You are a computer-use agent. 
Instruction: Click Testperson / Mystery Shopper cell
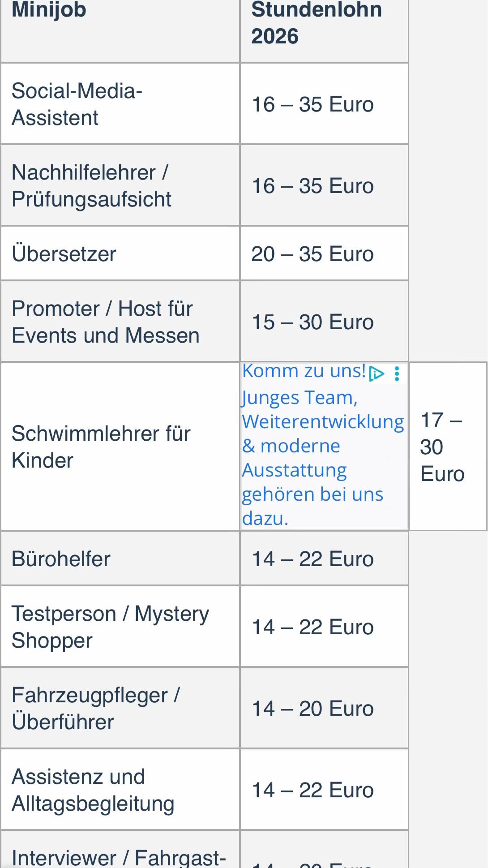[120, 627]
